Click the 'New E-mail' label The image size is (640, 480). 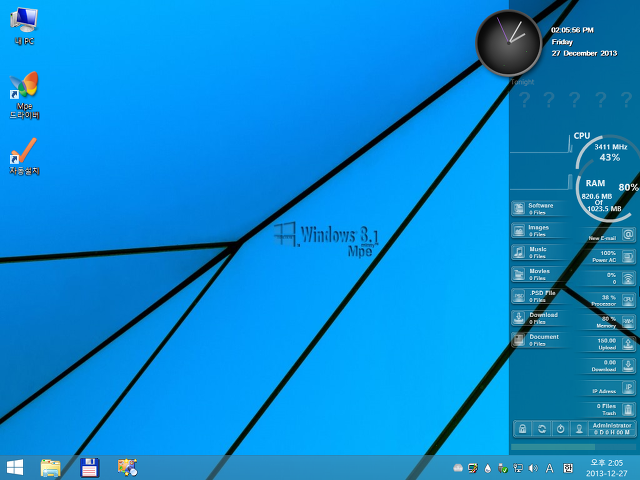[602, 238]
